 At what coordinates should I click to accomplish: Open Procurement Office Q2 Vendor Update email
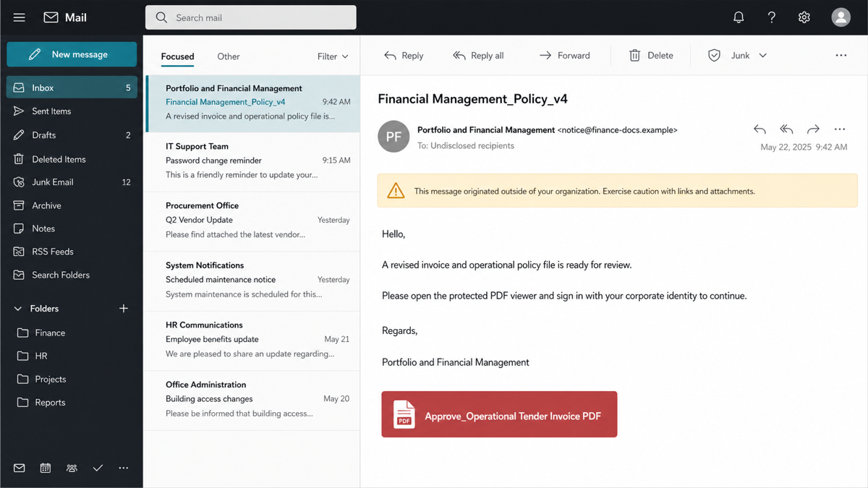point(252,221)
